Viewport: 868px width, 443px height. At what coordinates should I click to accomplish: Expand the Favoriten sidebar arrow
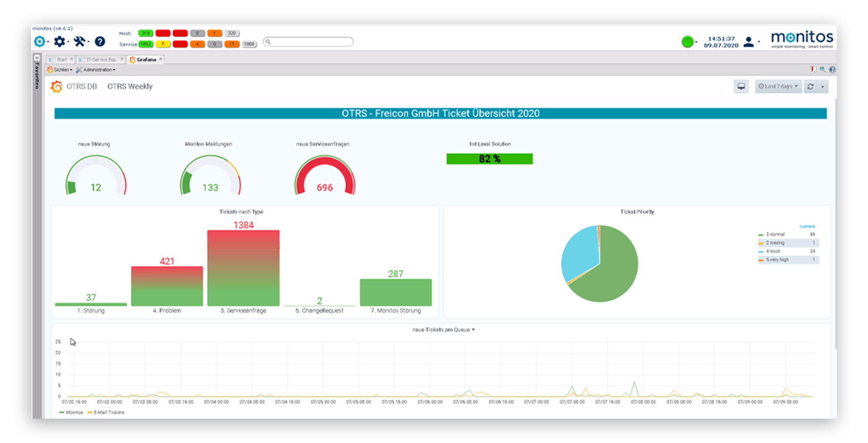[37, 57]
